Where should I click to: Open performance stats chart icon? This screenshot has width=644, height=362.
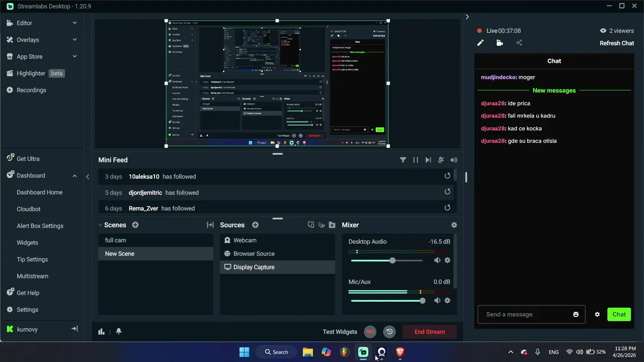101,331
